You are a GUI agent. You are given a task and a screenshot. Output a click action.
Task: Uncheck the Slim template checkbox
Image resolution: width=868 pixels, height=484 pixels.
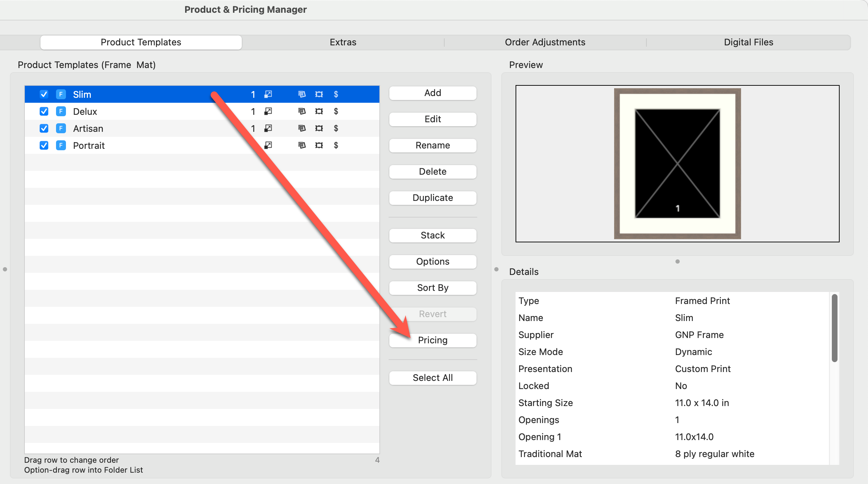coord(44,94)
